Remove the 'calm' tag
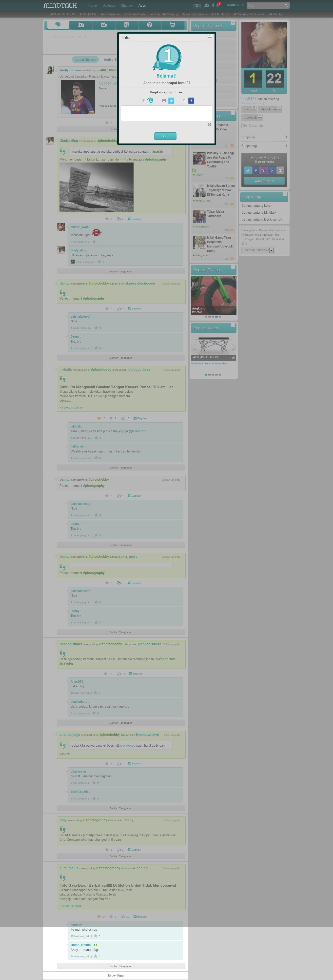This screenshot has width=333, height=980. (254, 107)
